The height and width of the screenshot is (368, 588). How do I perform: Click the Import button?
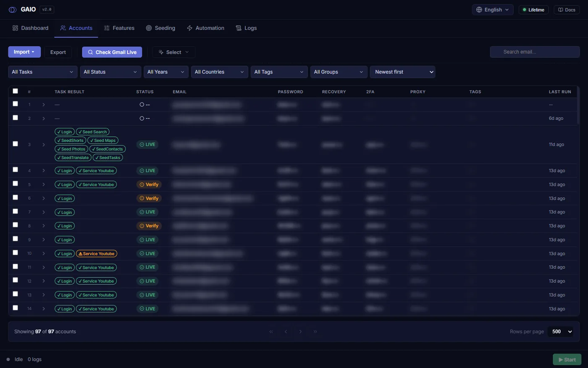[24, 52]
